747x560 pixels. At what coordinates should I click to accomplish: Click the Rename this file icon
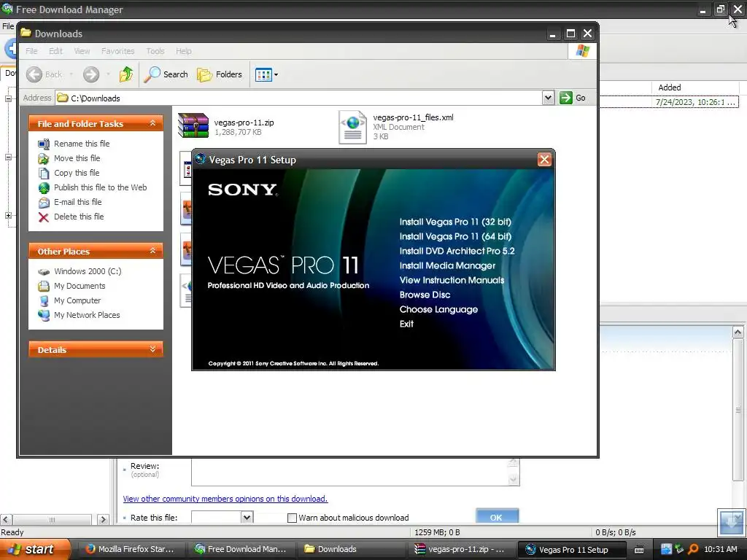click(43, 144)
